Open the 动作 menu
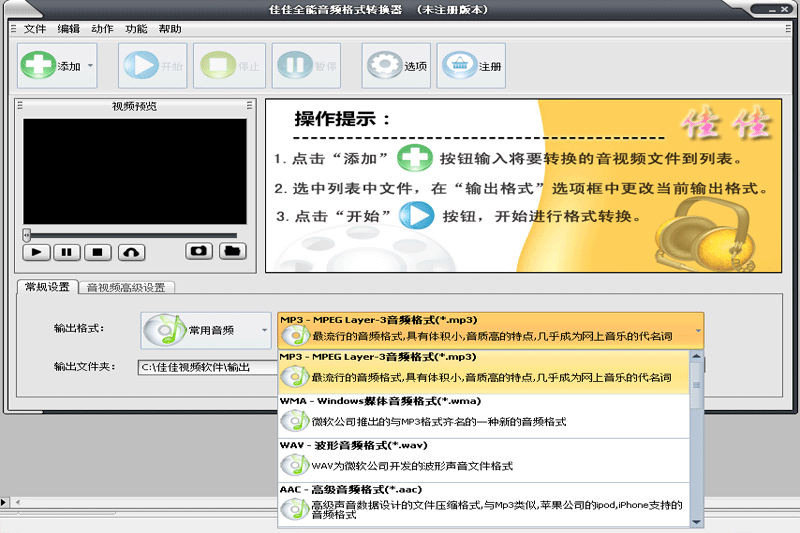Viewport: 800px width, 533px height. tap(102, 29)
